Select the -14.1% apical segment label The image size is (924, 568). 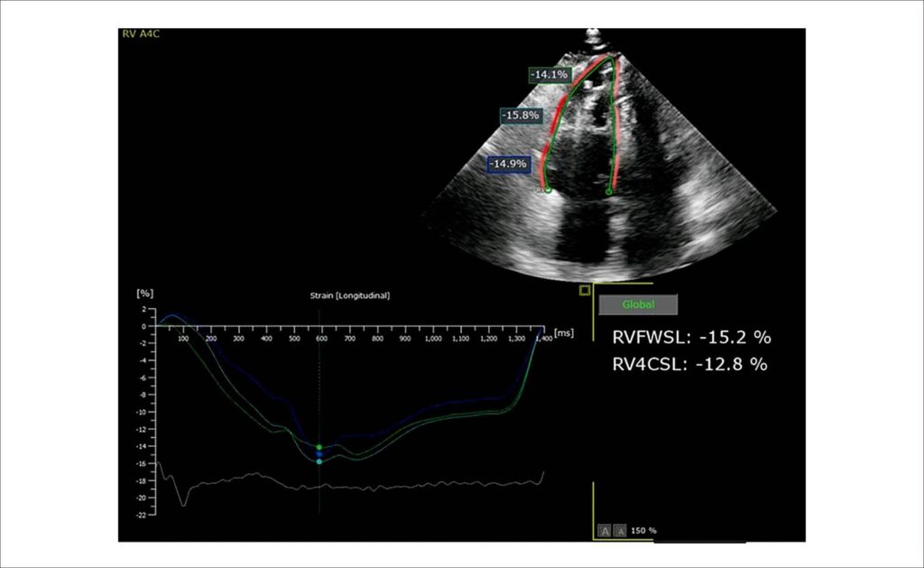point(549,74)
